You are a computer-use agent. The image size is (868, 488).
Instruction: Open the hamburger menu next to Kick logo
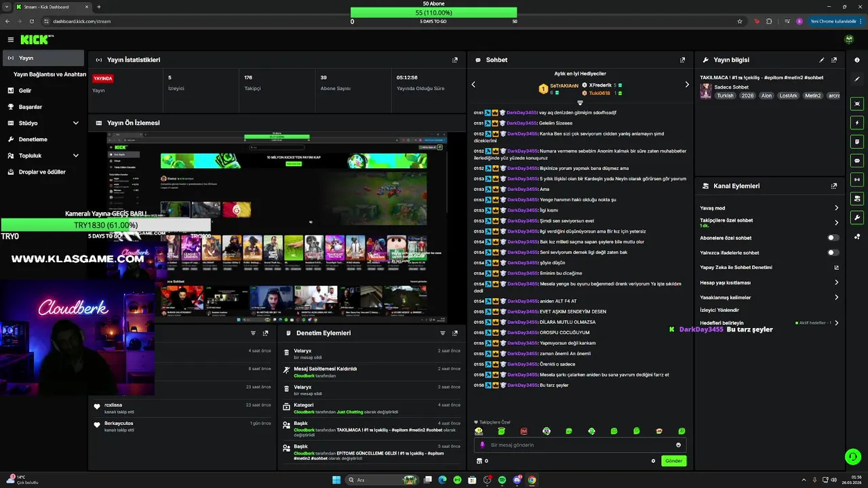[10, 40]
